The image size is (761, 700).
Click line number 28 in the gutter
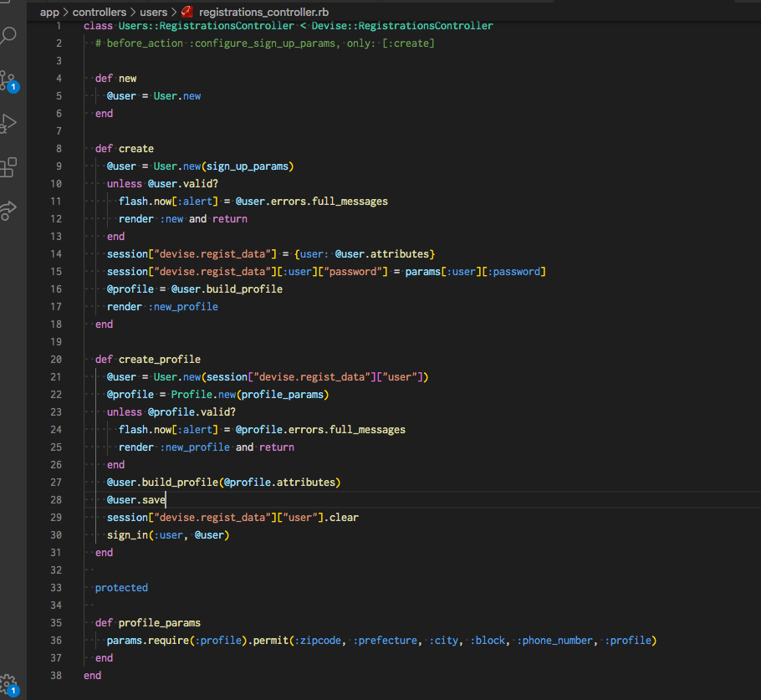click(56, 500)
